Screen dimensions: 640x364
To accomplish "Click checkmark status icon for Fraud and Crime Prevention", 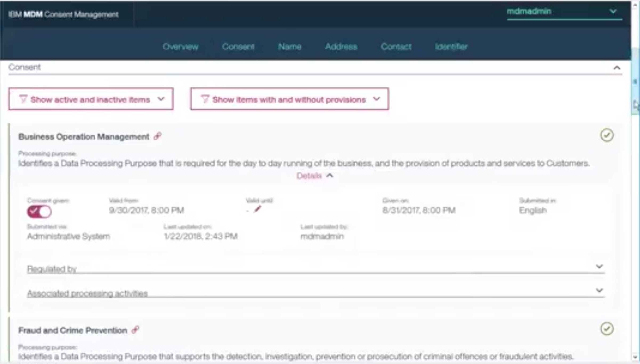I will point(607,329).
